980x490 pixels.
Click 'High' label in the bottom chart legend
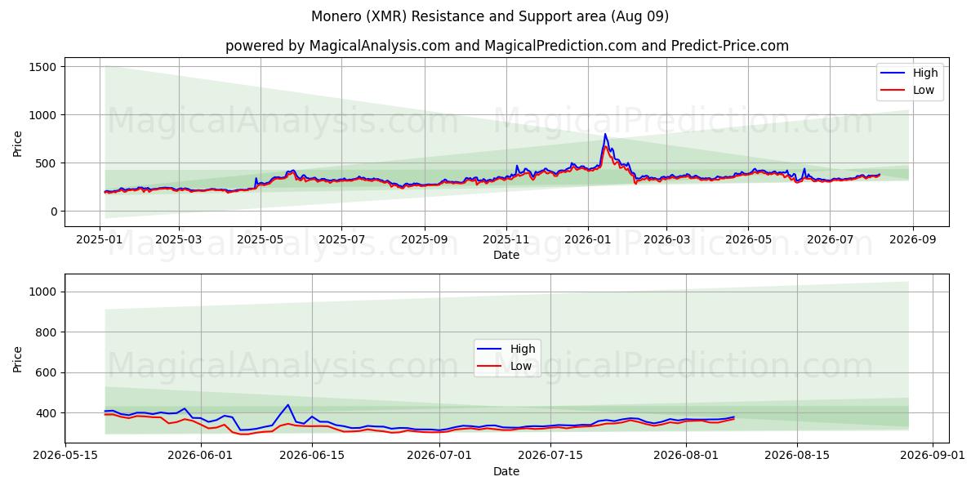tap(523, 349)
